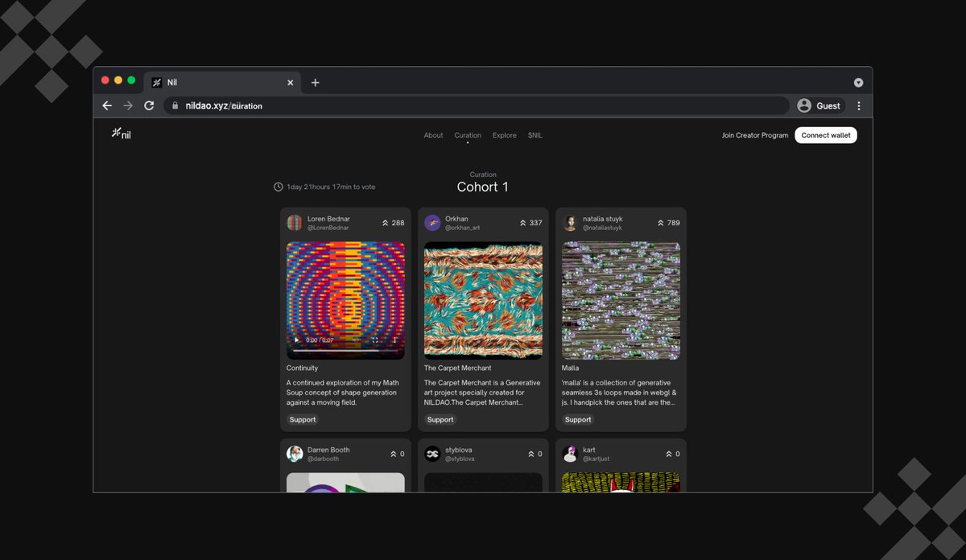Click @kartjust handle

click(597, 459)
